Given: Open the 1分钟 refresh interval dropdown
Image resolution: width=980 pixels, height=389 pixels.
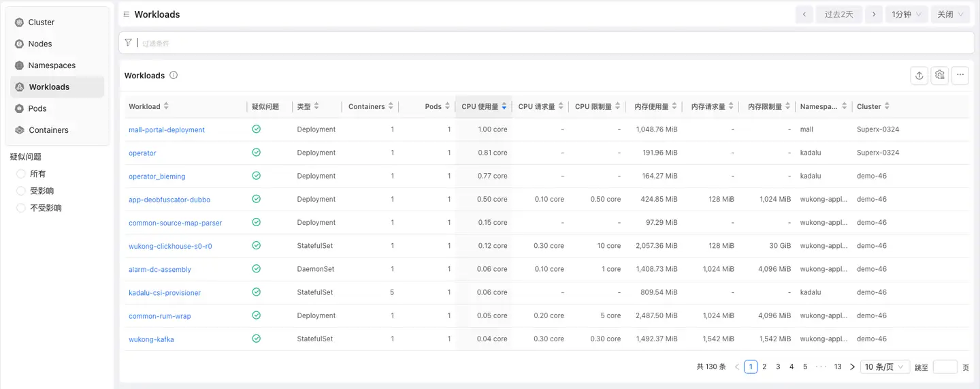Looking at the screenshot, I should 906,14.
